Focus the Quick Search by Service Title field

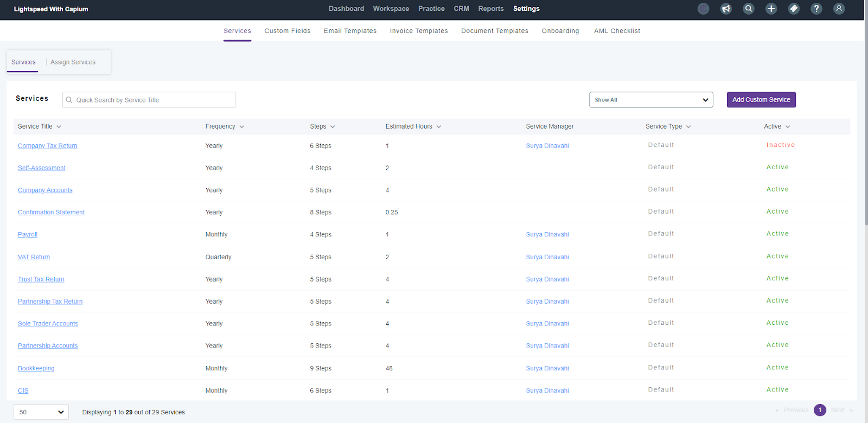pyautogui.click(x=149, y=100)
